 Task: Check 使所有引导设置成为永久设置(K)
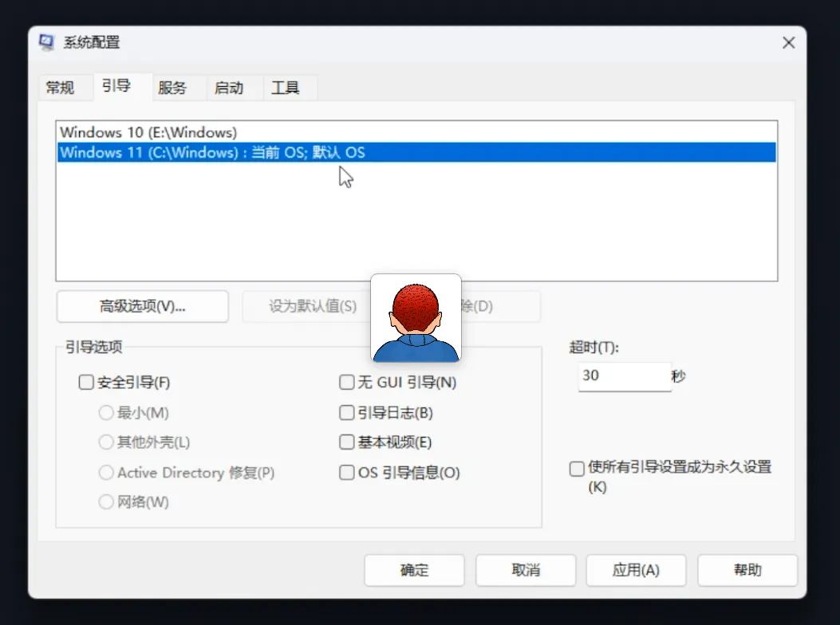(577, 470)
